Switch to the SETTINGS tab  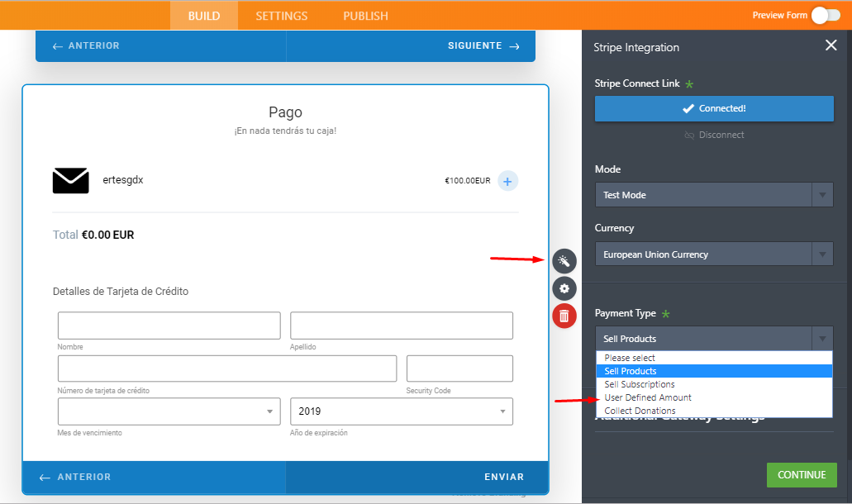[282, 16]
